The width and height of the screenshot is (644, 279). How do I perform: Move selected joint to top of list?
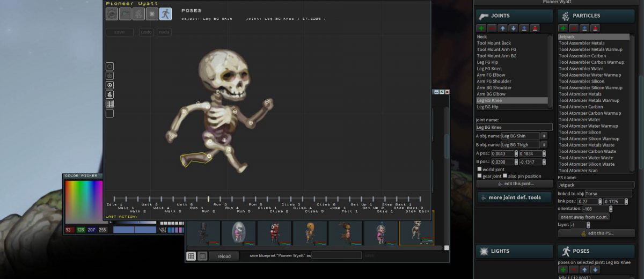524,28
